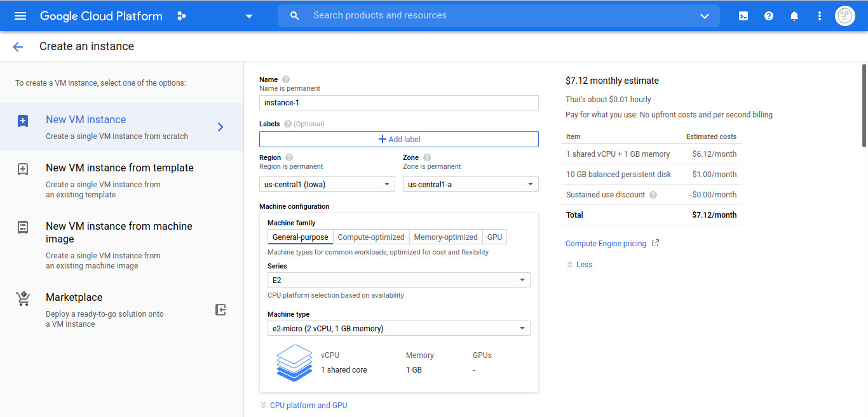Focus the Search products and resources field
This screenshot has width=868, height=417.
click(499, 16)
